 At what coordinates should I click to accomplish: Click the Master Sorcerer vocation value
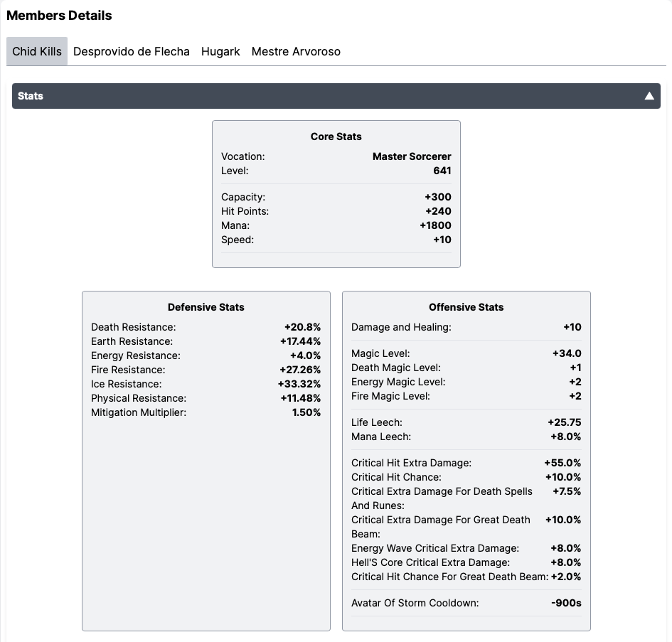point(411,156)
